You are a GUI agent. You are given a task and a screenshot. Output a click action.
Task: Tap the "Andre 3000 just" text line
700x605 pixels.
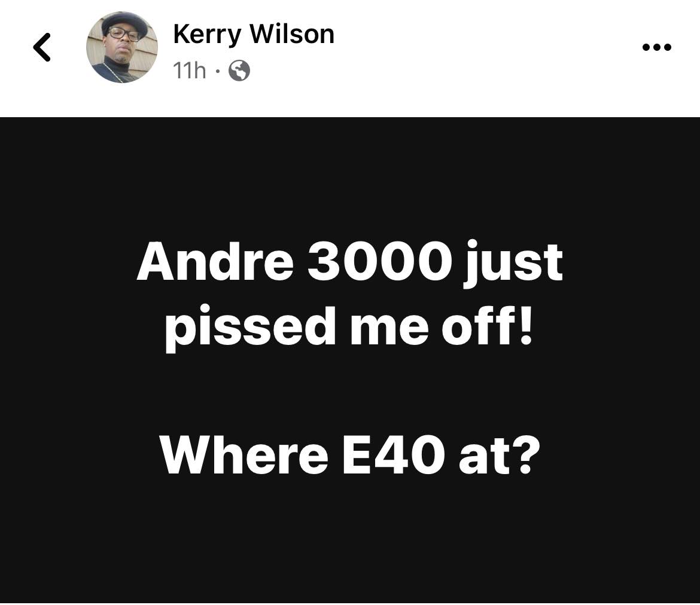(x=349, y=262)
